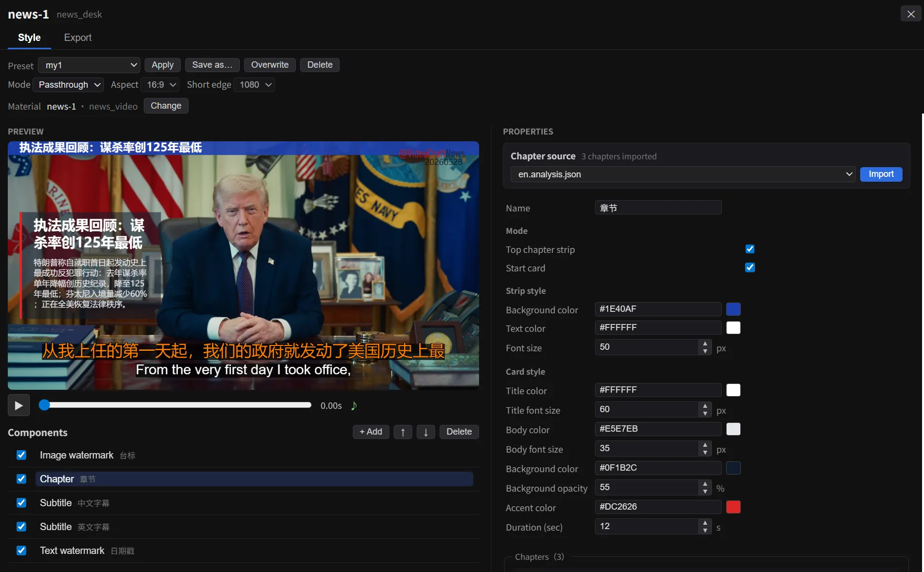Click the #0F1B2C background color field
The width and height of the screenshot is (924, 572).
(x=658, y=468)
